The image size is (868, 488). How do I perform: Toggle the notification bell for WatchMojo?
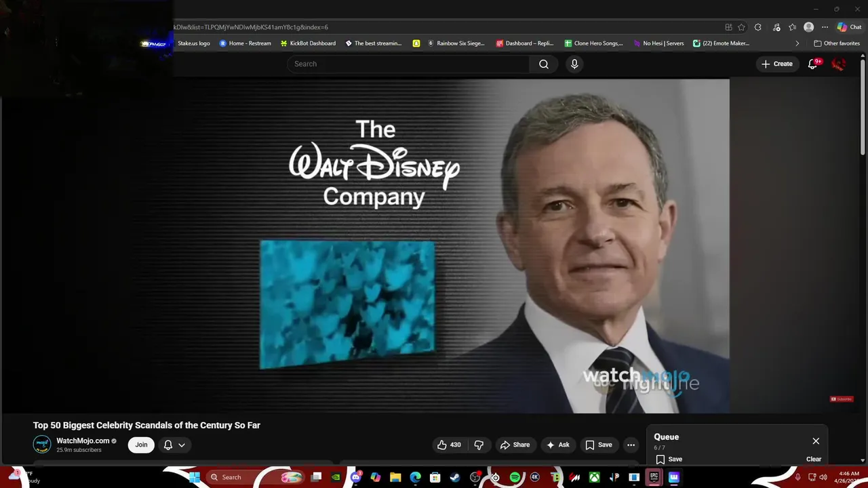point(168,445)
